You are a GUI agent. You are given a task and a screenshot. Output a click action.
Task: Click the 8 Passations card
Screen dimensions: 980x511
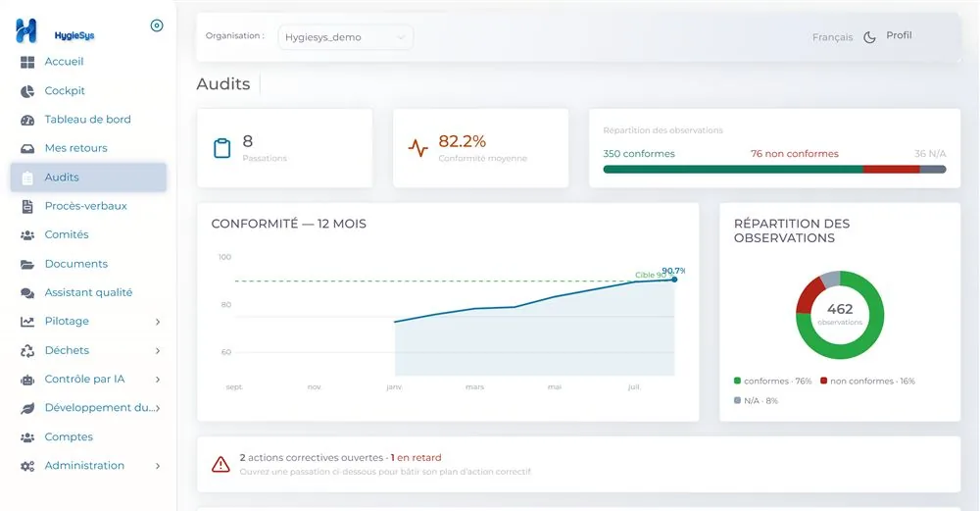285,148
